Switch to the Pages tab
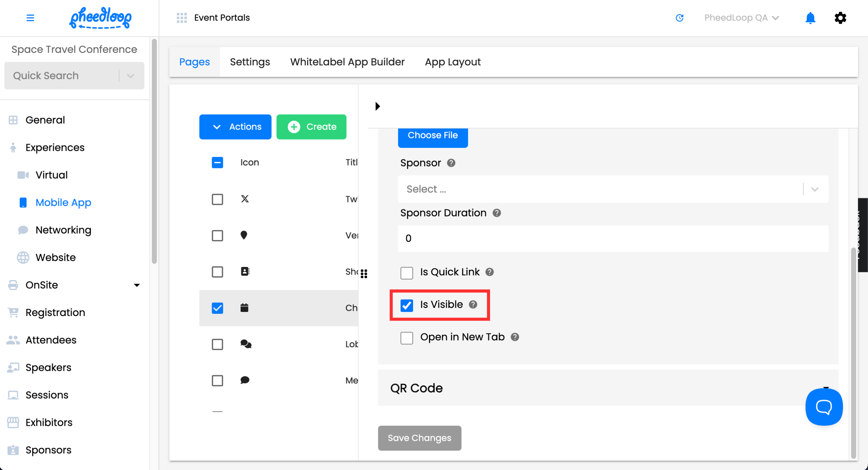The width and height of the screenshot is (868, 470). [194, 62]
